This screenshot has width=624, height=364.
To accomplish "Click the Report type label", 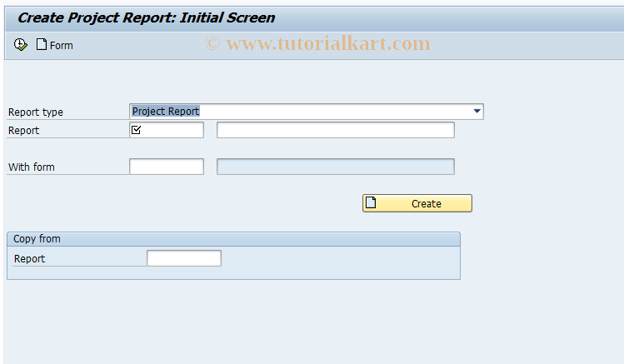I will tap(36, 112).
